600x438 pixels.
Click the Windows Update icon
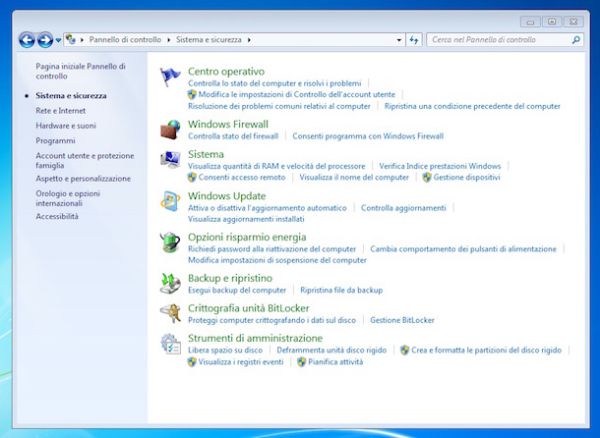click(x=171, y=201)
